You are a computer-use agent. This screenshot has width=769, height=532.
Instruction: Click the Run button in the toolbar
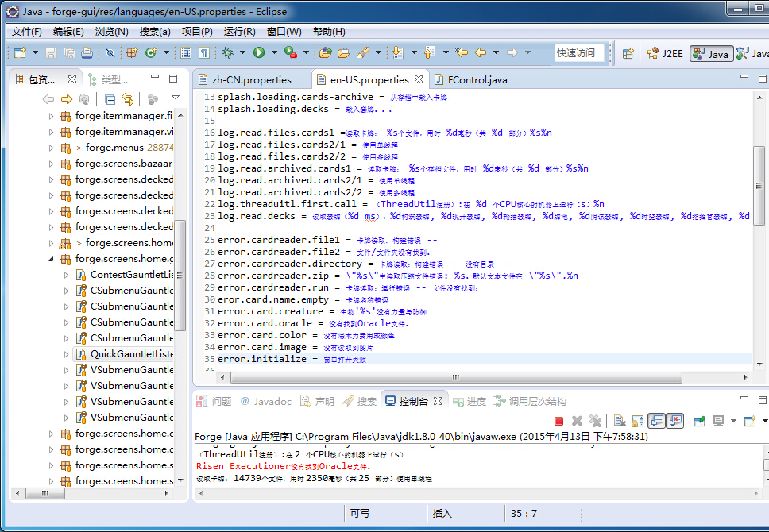[258, 53]
